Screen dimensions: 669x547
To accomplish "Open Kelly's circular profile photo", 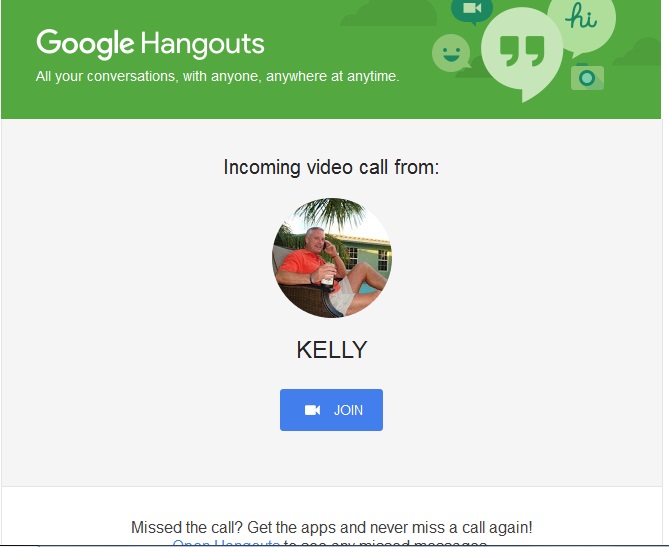I will pos(332,258).
